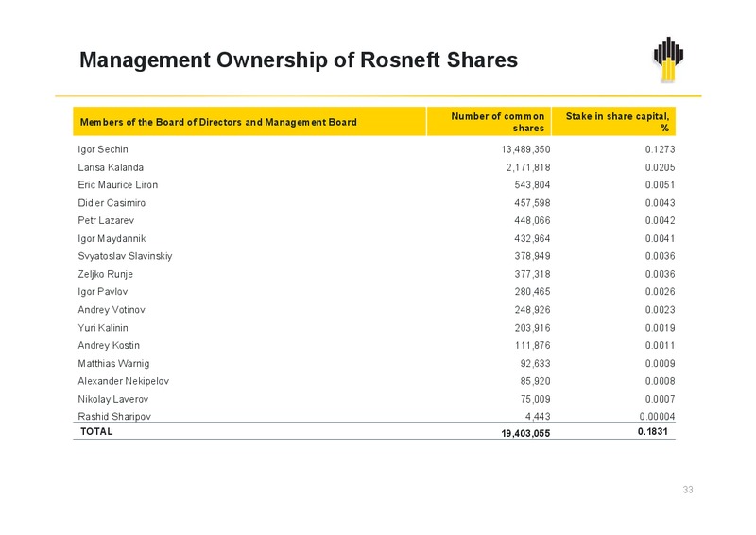Select share count 92,633
The width and height of the screenshot is (756, 535).
pos(535,363)
